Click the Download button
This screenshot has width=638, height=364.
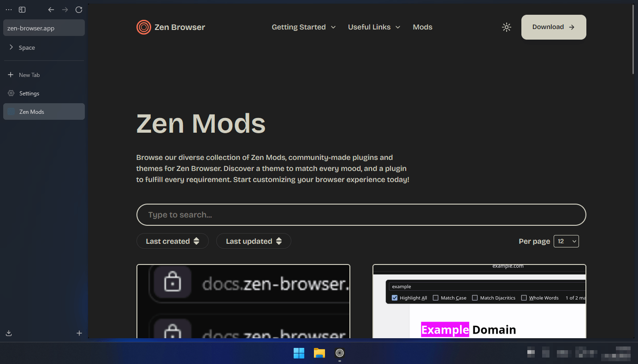tap(554, 27)
